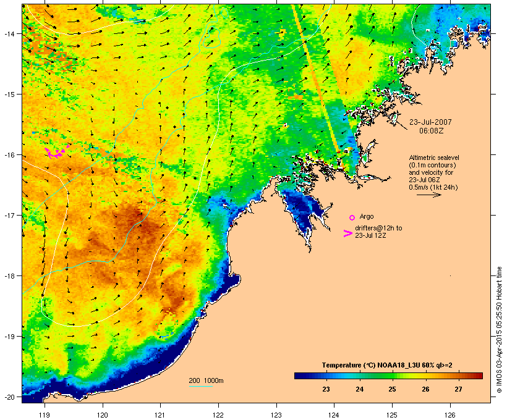The width and height of the screenshot is (507, 420).
Task: Click the latitude axis label -19
Action: click(9, 337)
